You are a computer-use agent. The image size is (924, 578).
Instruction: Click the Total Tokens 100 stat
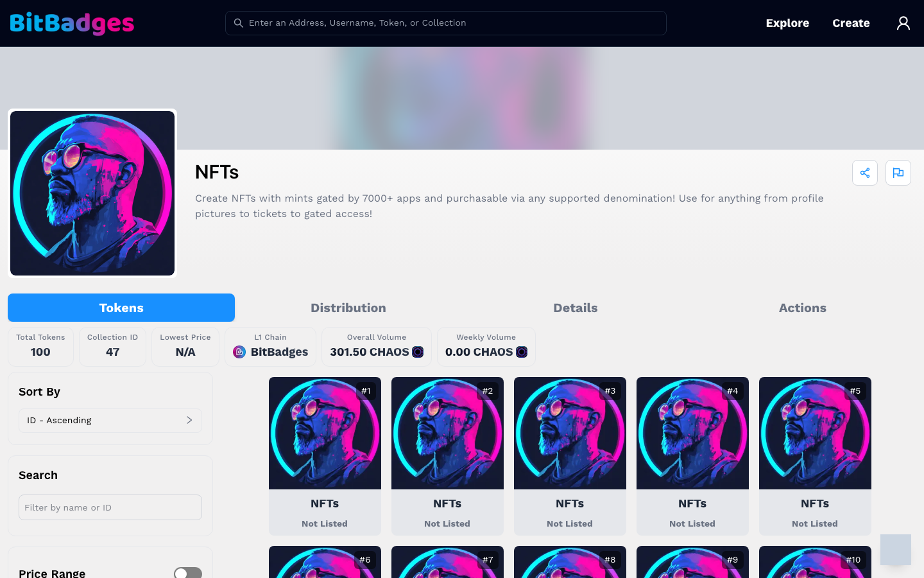[40, 347]
